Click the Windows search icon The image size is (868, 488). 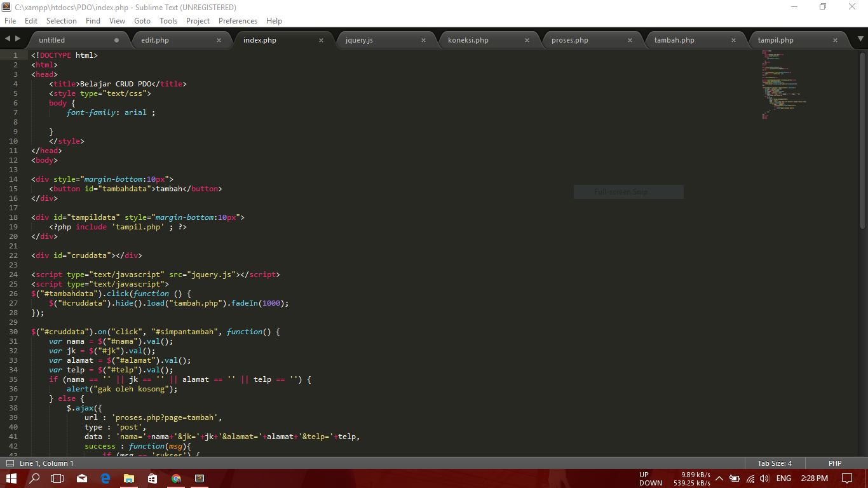pos(34,480)
